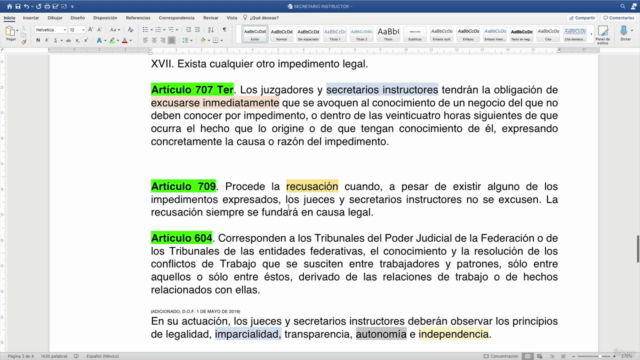Viewport: 640px width, 360px height.
Task: Click the Compartir button
Action: (x=582, y=18)
